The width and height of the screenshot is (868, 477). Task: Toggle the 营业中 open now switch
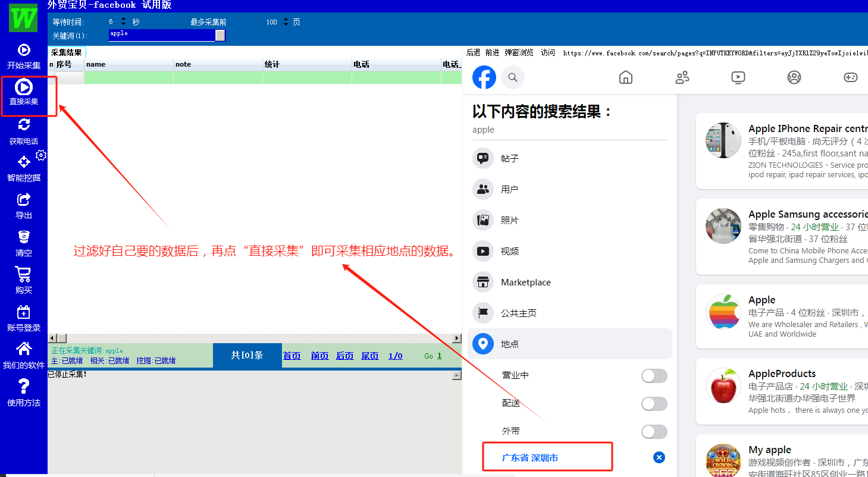[654, 376]
